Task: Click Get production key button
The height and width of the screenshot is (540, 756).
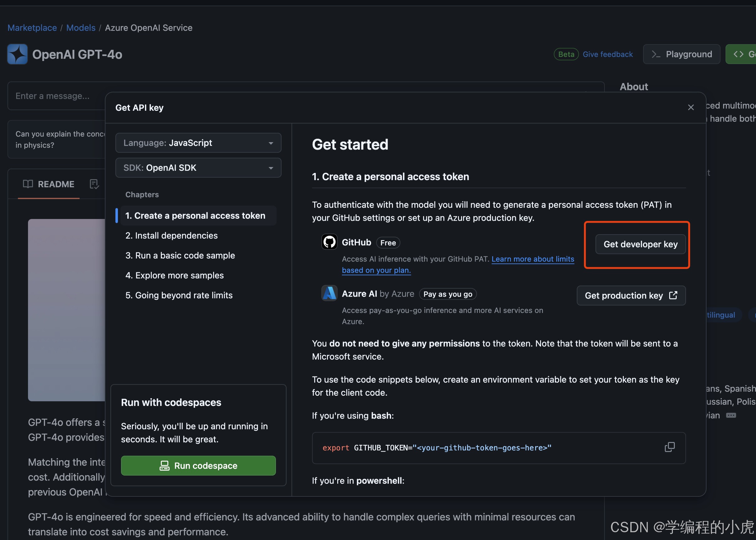Action: [631, 296]
